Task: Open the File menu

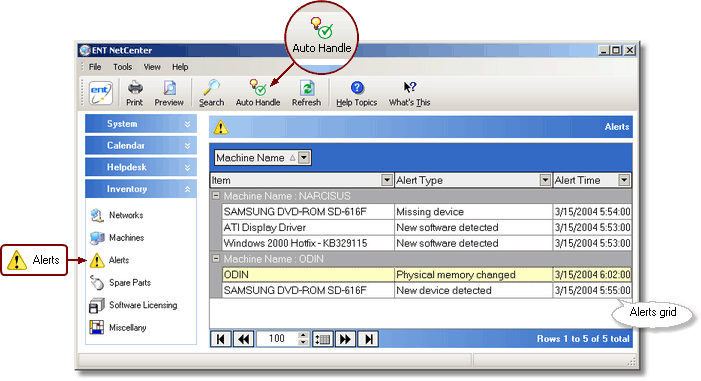Action: click(95, 67)
